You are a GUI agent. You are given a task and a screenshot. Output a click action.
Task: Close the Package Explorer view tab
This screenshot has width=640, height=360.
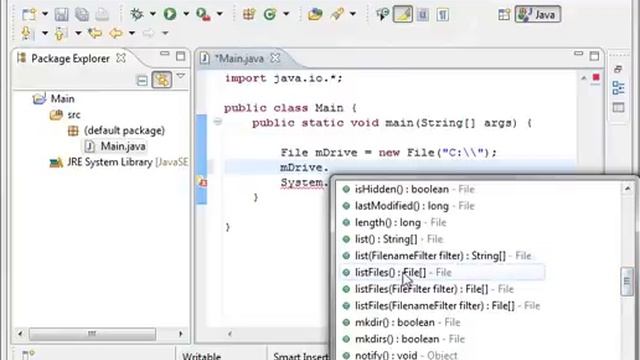(121, 58)
